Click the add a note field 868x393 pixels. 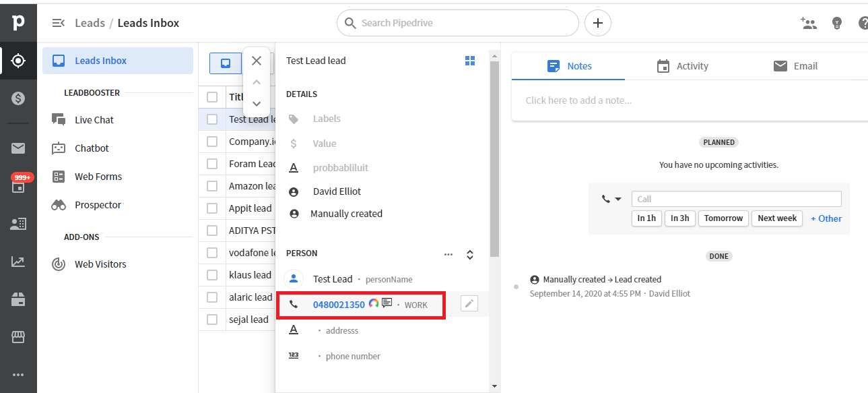tap(690, 100)
